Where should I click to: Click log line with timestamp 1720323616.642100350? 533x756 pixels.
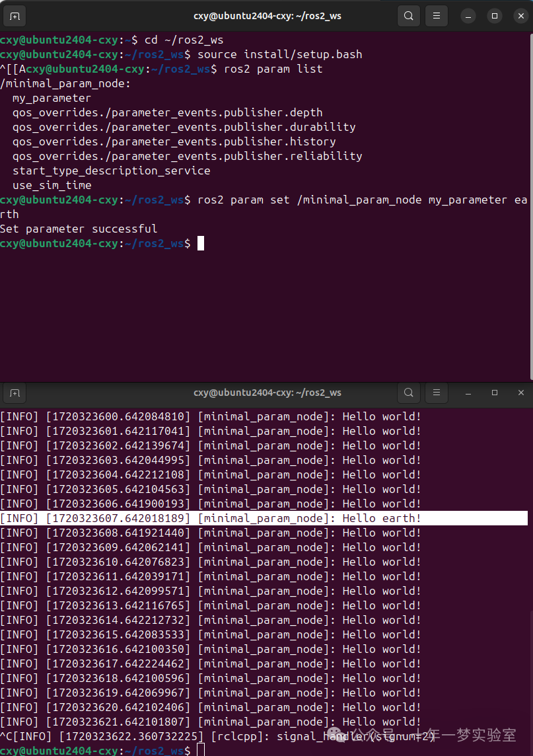coord(211,650)
